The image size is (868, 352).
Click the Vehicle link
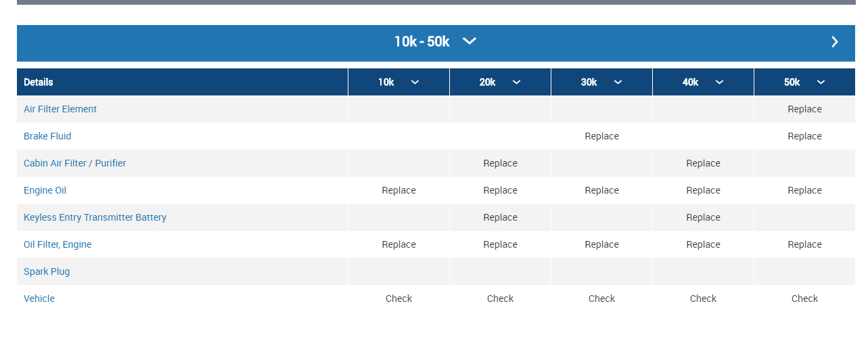[x=39, y=299]
